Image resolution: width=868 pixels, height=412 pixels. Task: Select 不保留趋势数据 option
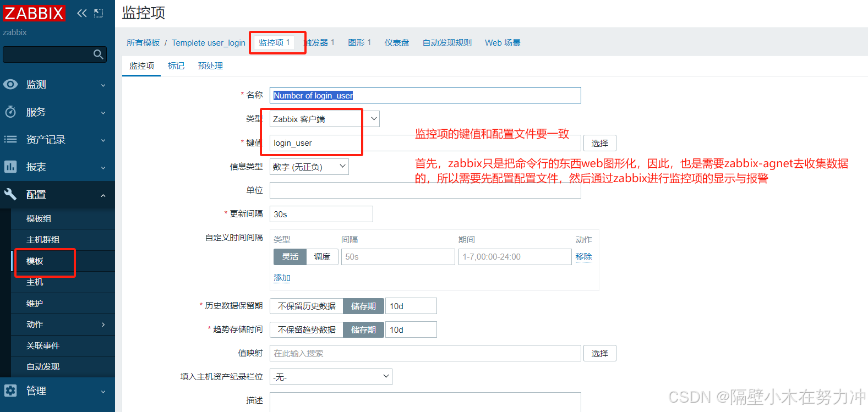(x=307, y=329)
